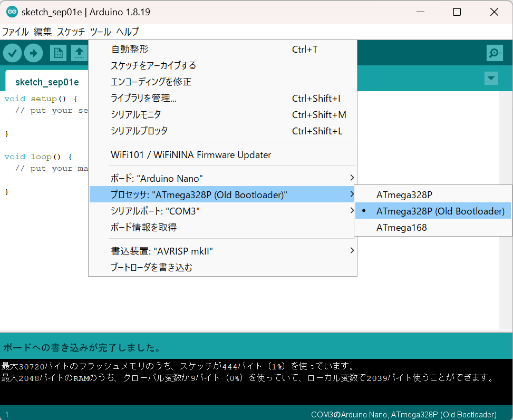
Task: Click the フラッシュメモリ usage console line
Action: [178, 366]
